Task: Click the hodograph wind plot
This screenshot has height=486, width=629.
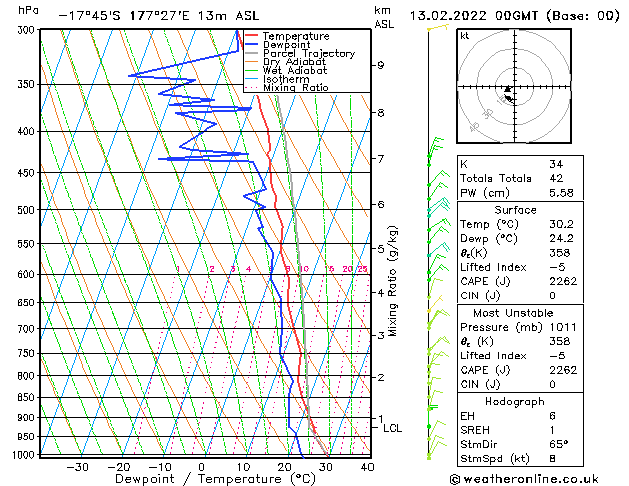Action: (514, 86)
